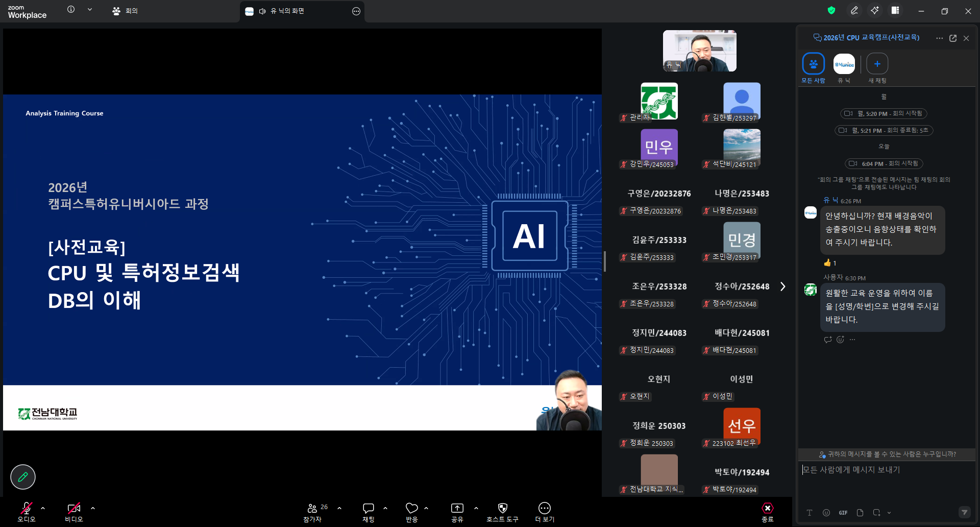Start a new chat with 새 채팅
Viewport: 980px width, 527px height.
[877, 68]
